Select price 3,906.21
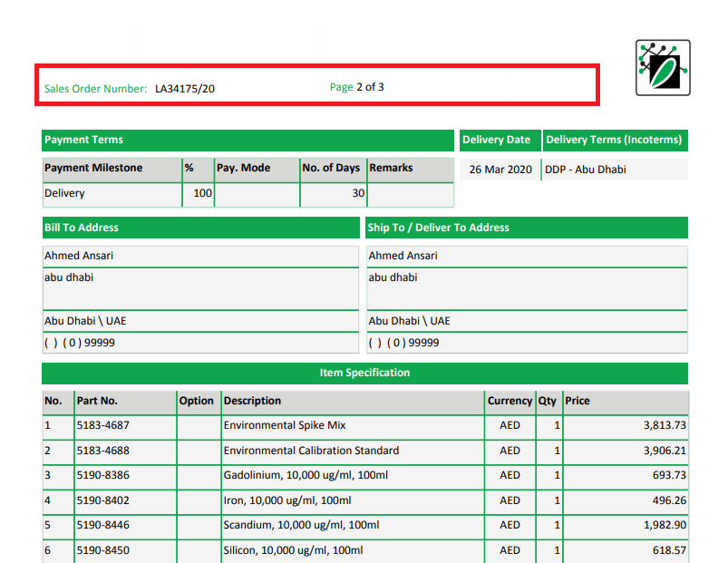The image size is (728, 563). 665,451
